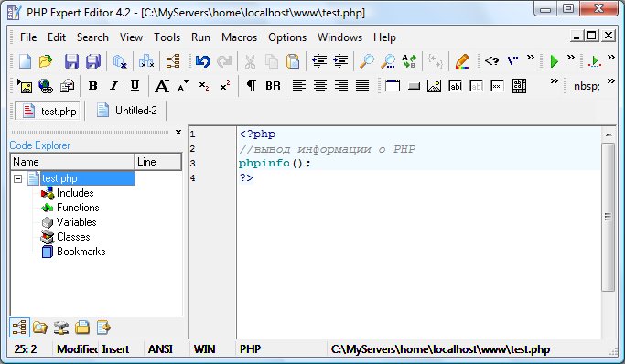Click the grayed Redo arrow icon
The image size is (625, 364).
(224, 61)
